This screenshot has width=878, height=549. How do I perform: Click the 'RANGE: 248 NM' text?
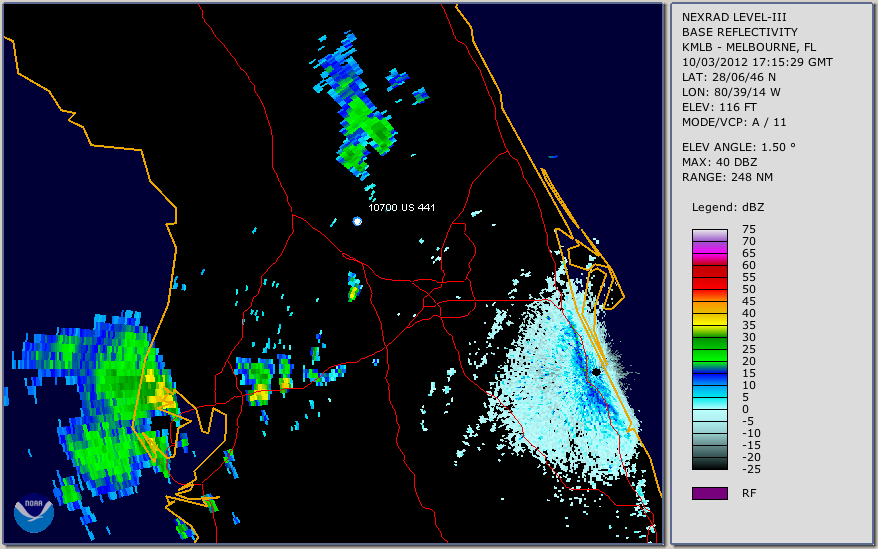[727, 178]
